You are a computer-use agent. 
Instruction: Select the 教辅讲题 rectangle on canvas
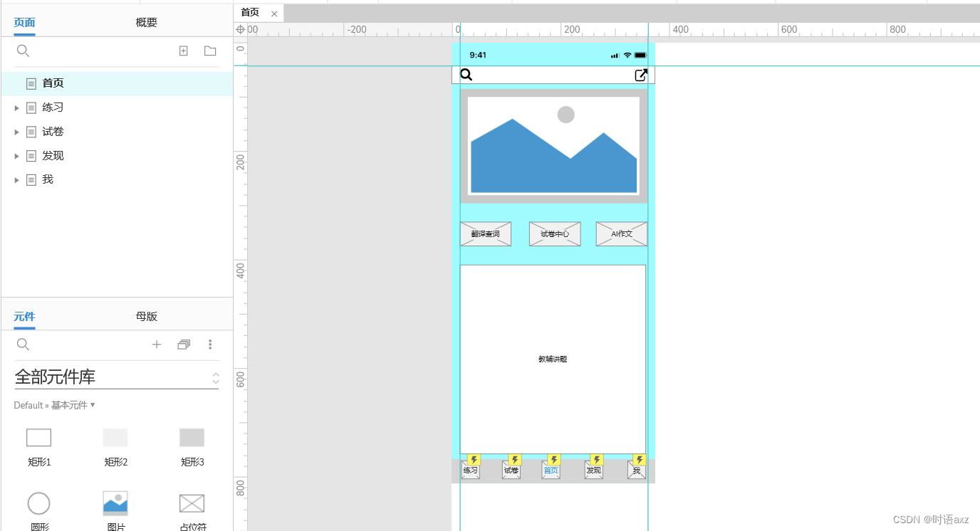pos(553,359)
